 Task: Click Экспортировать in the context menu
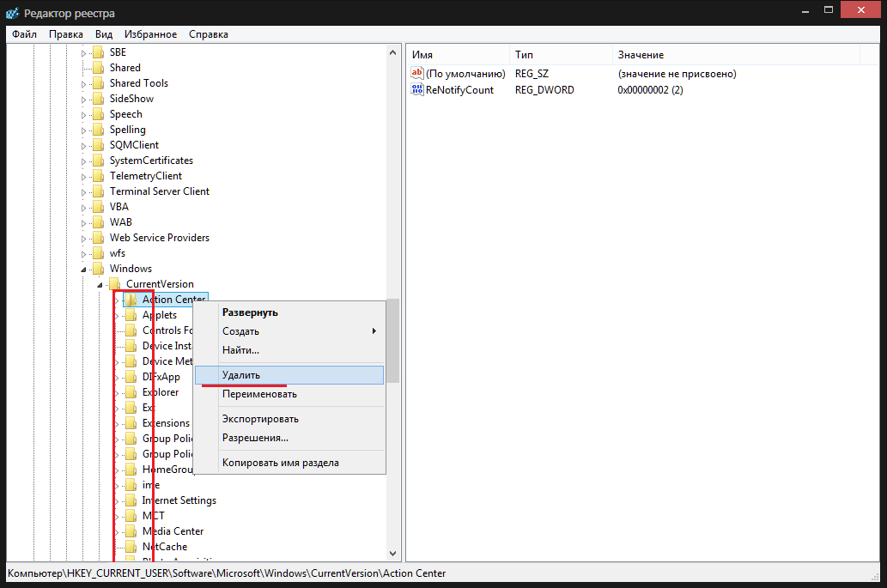[260, 419]
